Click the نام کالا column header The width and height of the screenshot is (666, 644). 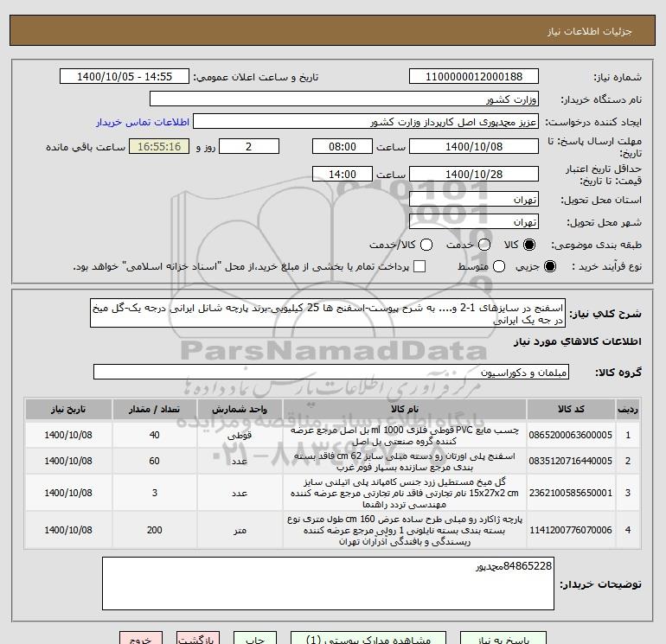coord(405,409)
